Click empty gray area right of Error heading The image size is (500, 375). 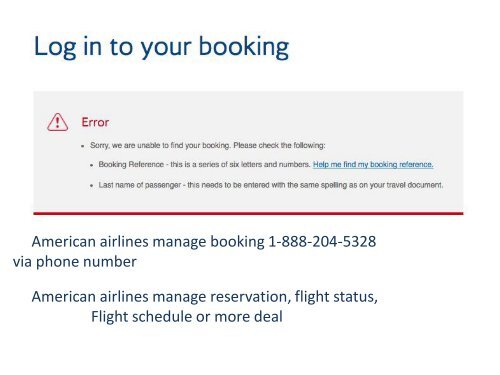283,122
